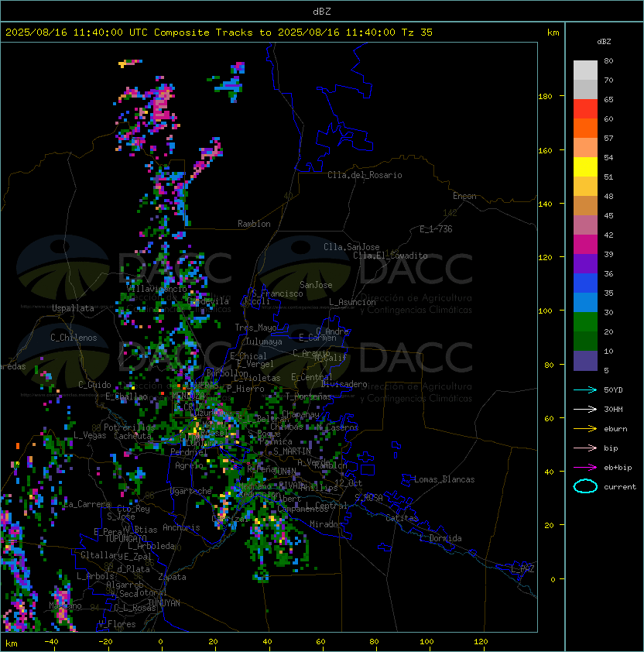Click the 'L_Asuncion' map label
The image size is (644, 652).
(x=352, y=302)
